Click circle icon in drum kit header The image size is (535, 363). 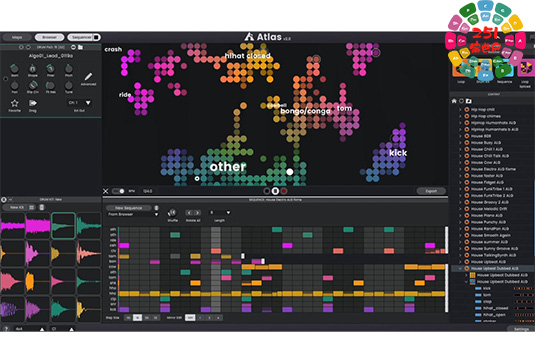click(4, 200)
